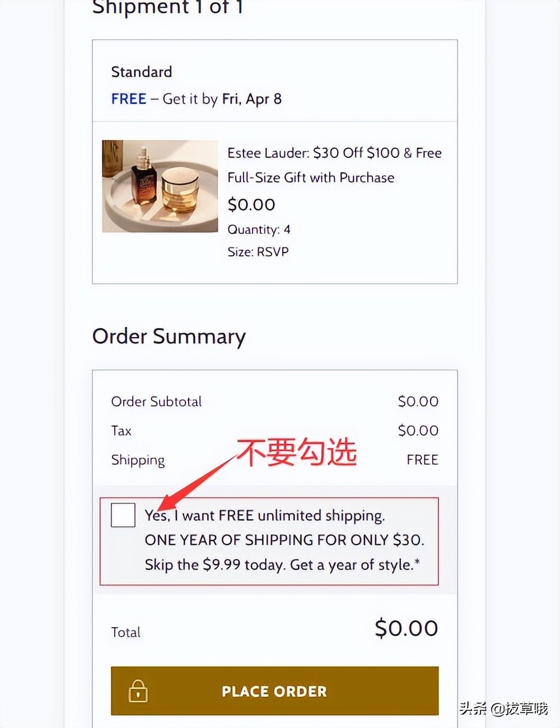This screenshot has width=560, height=728.
Task: Tick the free unlimited shipping checkbox
Action: pos(123,515)
